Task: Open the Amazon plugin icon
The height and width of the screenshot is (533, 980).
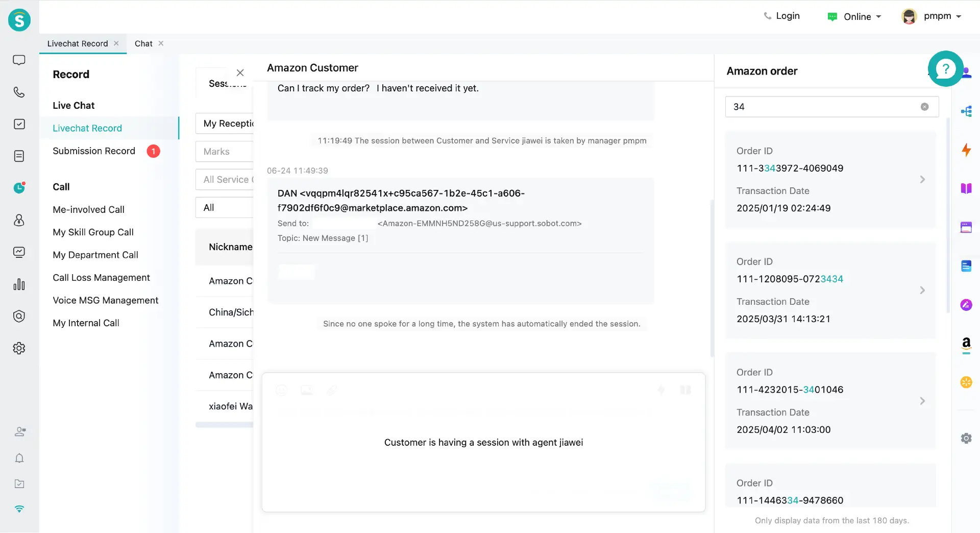Action: click(x=966, y=344)
